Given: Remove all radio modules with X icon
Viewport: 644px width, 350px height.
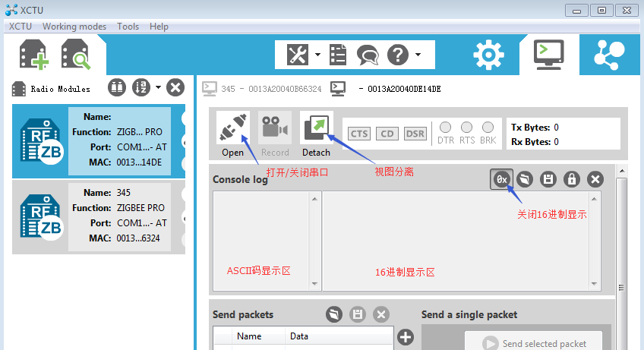Looking at the screenshot, I should click(175, 87).
